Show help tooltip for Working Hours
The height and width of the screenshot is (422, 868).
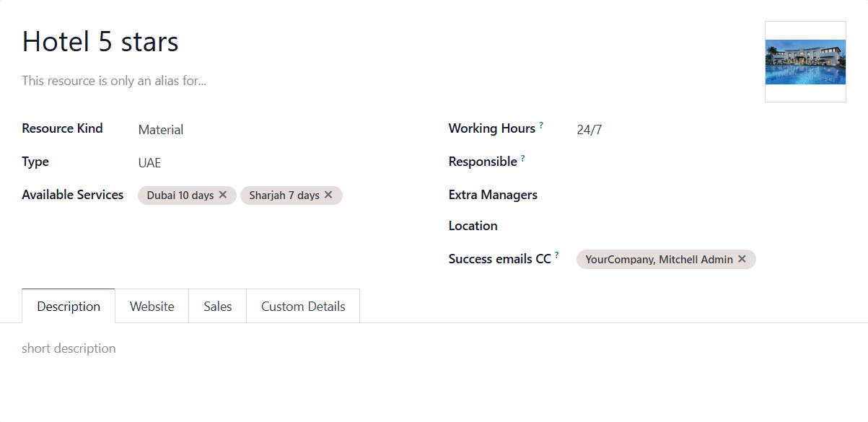pyautogui.click(x=541, y=125)
